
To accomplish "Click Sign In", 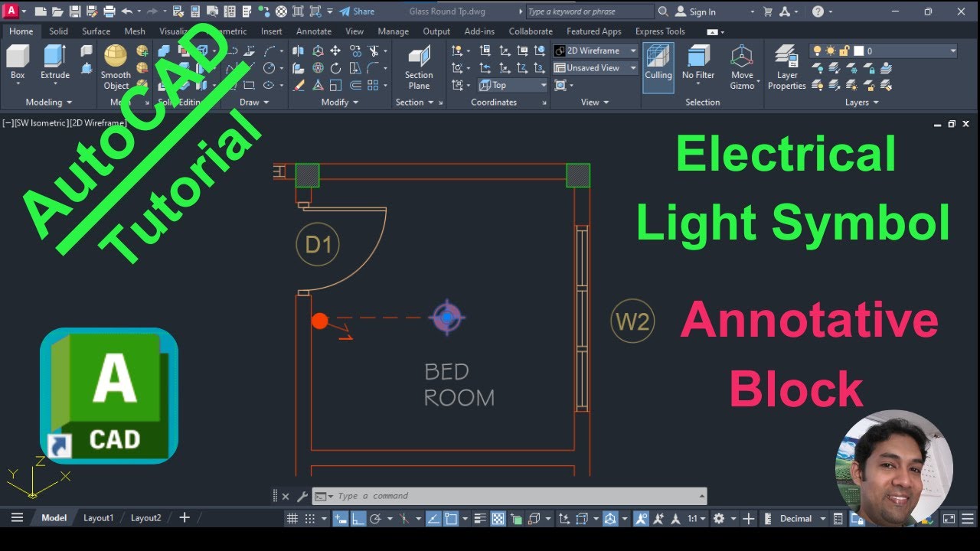I will pyautogui.click(x=695, y=11).
